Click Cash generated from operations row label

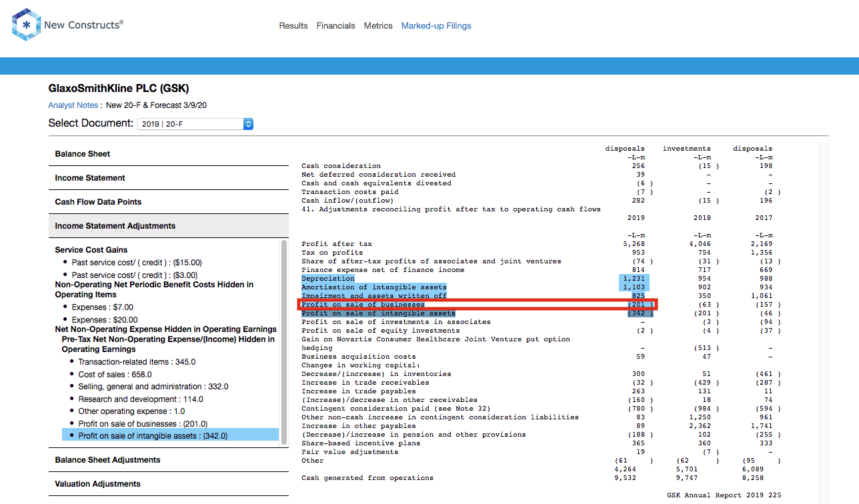(367, 478)
